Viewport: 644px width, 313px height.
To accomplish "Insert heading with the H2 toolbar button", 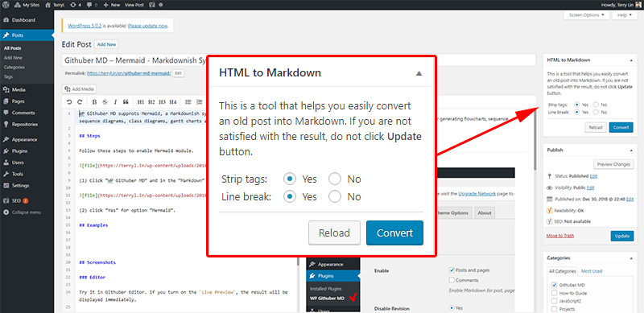I will click(x=151, y=102).
